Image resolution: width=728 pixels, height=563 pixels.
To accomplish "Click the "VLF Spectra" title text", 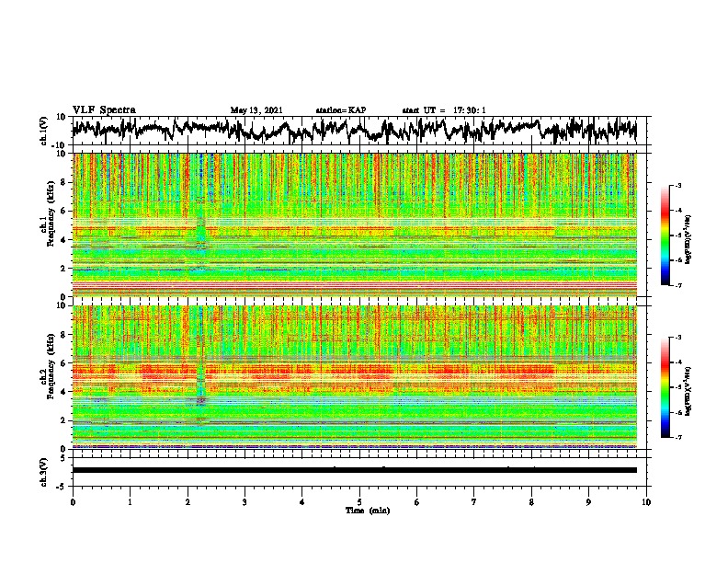I will [x=104, y=110].
